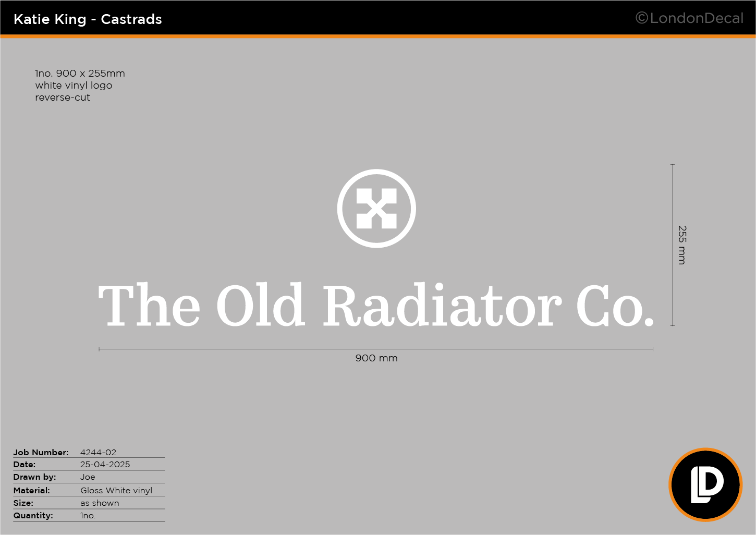
Task: Select the 900 mm width dimension label
Action: coord(376,358)
